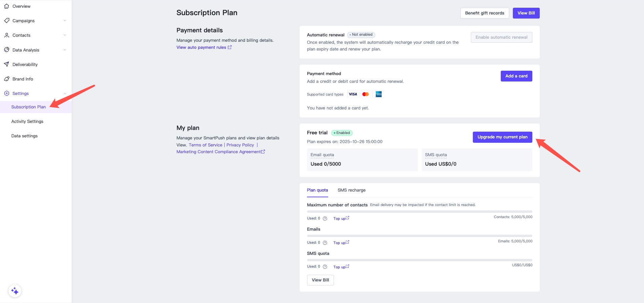This screenshot has height=303, width=644.
Task: Click the Overview home icon
Action: (x=6, y=6)
